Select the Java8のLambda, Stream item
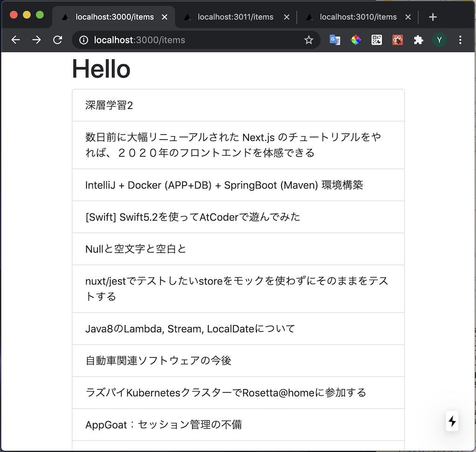 [x=238, y=329]
